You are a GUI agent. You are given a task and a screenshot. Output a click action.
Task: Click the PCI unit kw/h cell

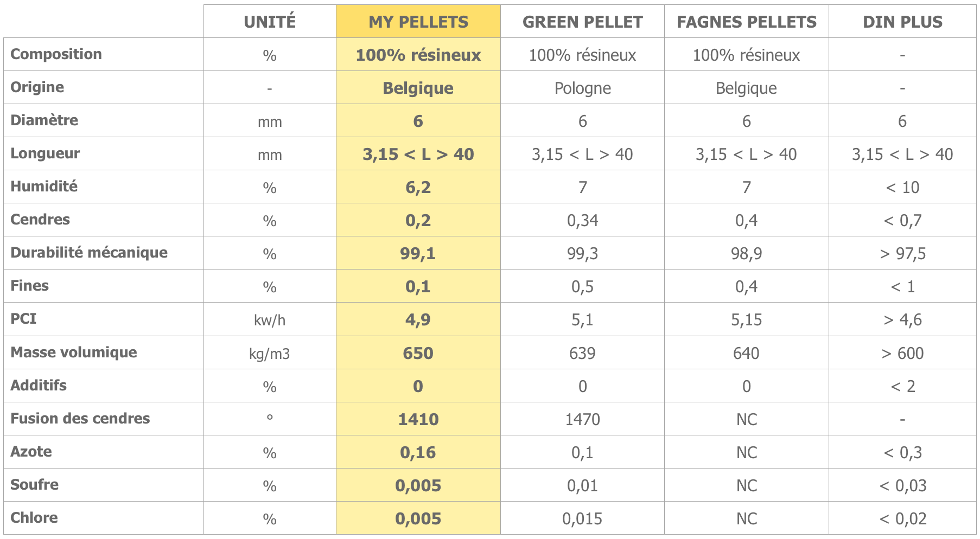tap(270, 319)
